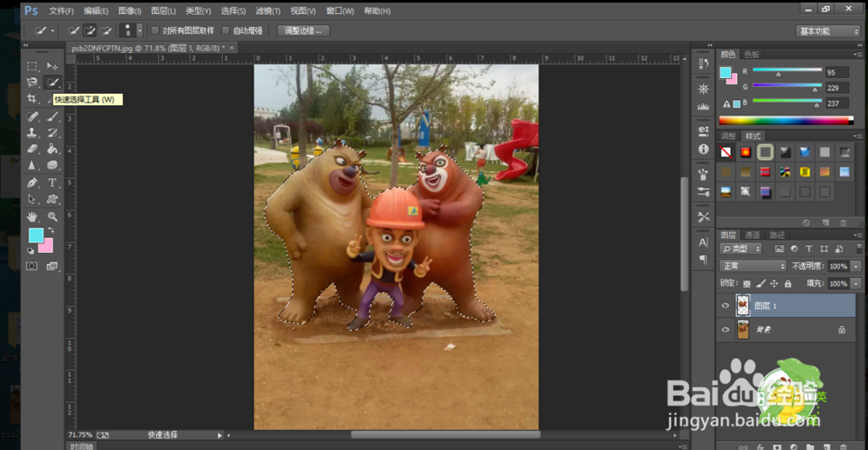Select the Clone Stamp tool
The image size is (868, 450).
[32, 132]
